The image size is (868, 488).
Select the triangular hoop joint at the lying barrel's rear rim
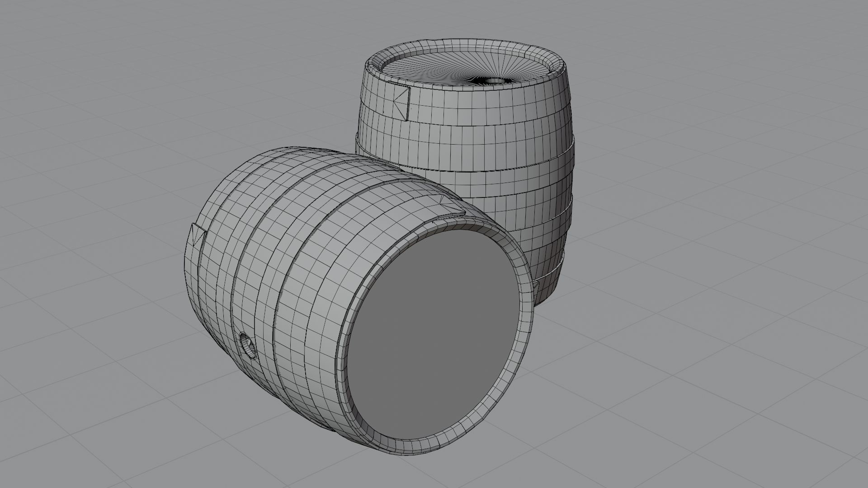198,235
